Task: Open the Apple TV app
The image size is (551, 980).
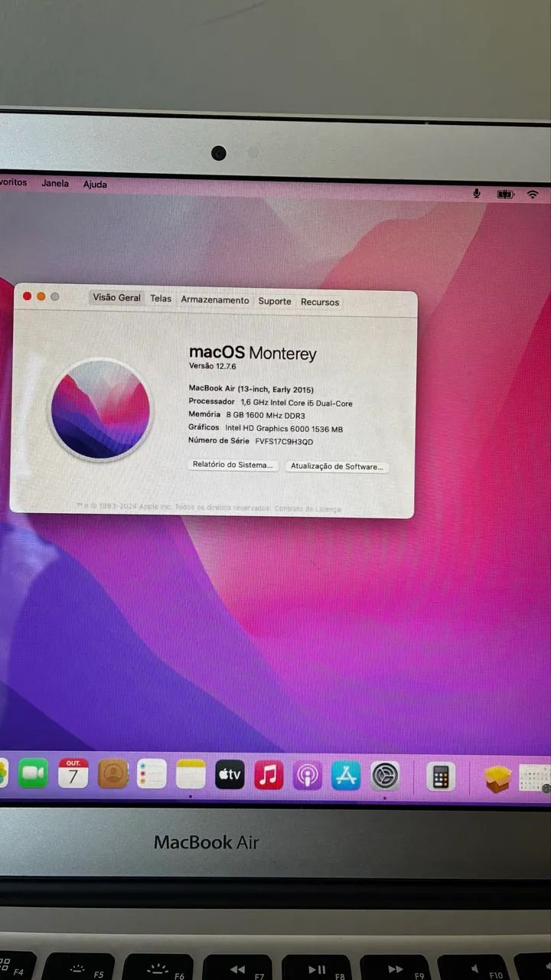Action: pos(230,775)
